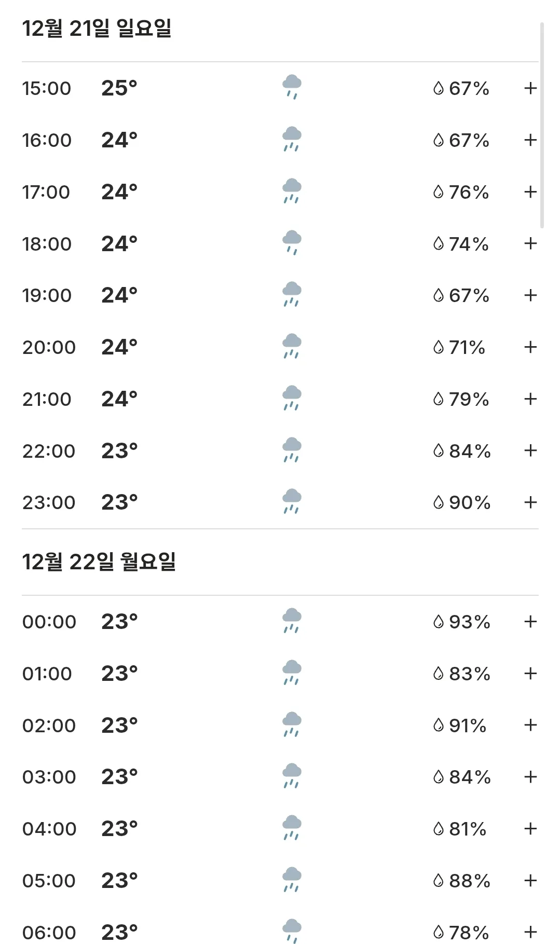
Task: Expand the 23:00 forecast entry
Action: coord(530,502)
